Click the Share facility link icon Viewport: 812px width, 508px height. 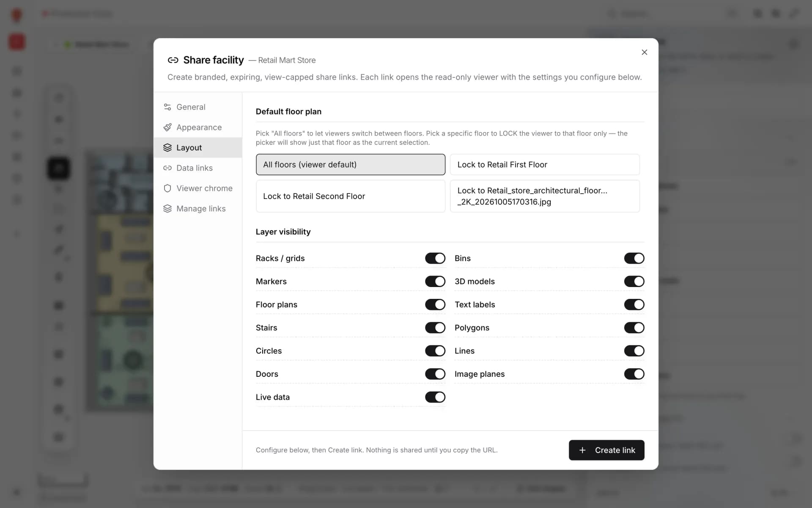[x=173, y=60]
